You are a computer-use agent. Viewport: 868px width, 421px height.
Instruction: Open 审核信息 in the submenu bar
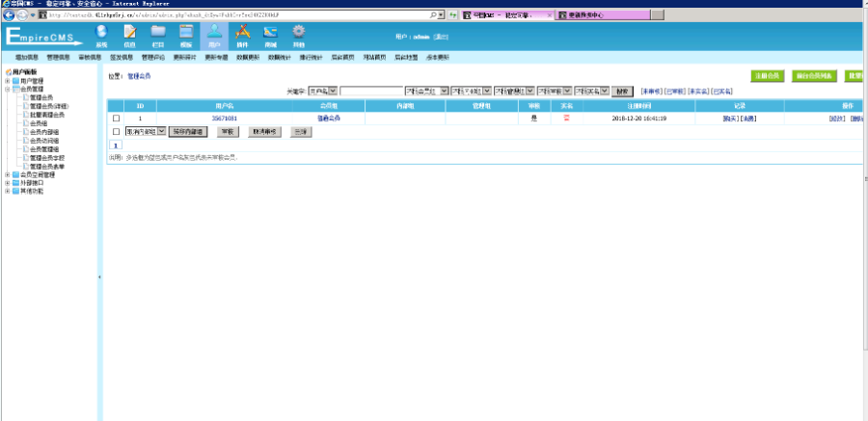(x=90, y=57)
